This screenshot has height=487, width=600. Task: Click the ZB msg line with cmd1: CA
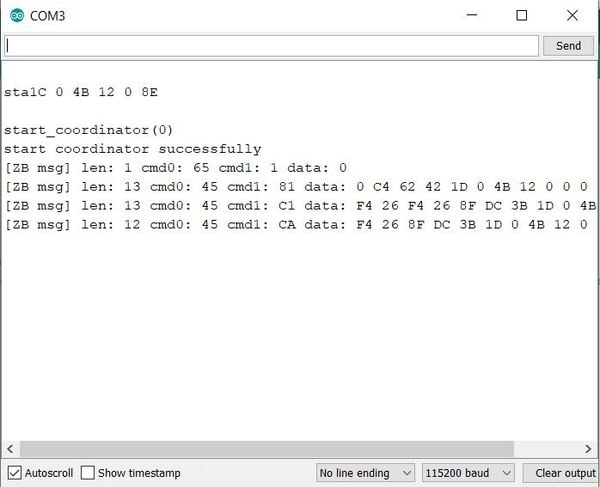[x=296, y=225]
